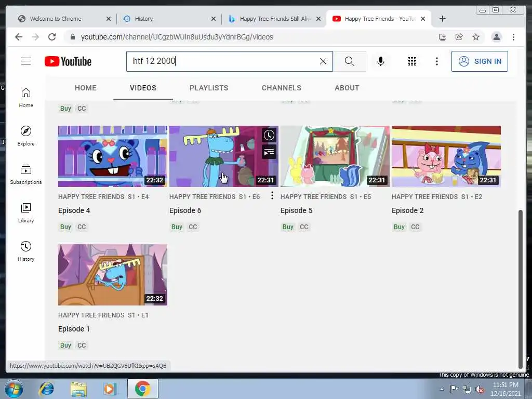Click Buy under Episode 4
This screenshot has height=399, width=532.
[x=65, y=227]
